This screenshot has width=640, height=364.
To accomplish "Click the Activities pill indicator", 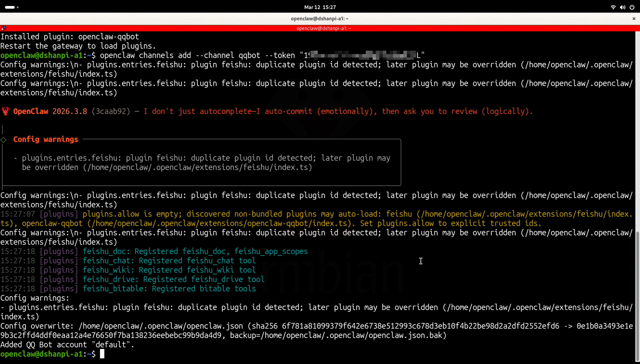I will pyautogui.click(x=10, y=7).
